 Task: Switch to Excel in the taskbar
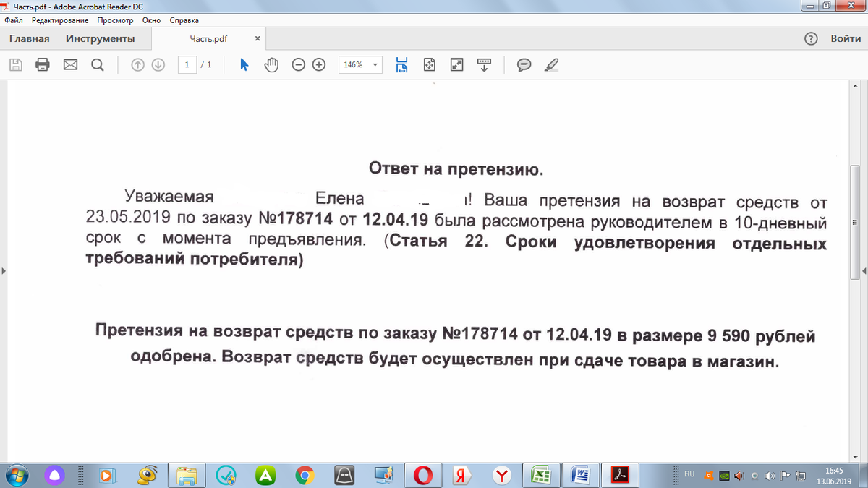[x=541, y=475]
